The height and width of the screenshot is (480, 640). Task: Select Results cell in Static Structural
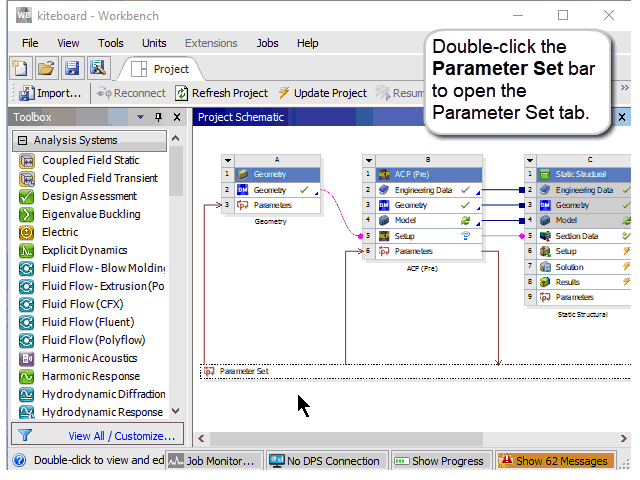584,282
